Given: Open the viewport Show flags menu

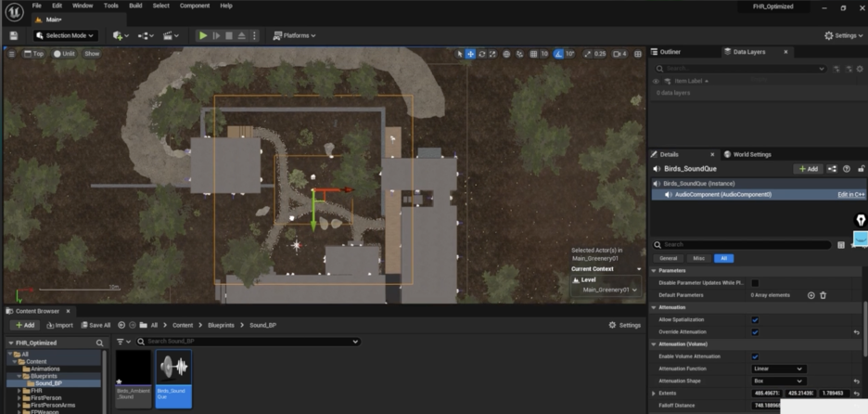Looking at the screenshot, I should 92,54.
